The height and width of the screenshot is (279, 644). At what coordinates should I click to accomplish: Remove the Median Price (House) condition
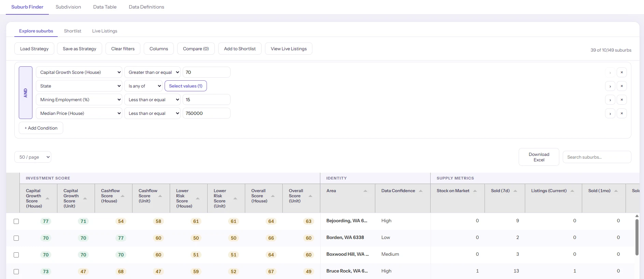pos(622,114)
